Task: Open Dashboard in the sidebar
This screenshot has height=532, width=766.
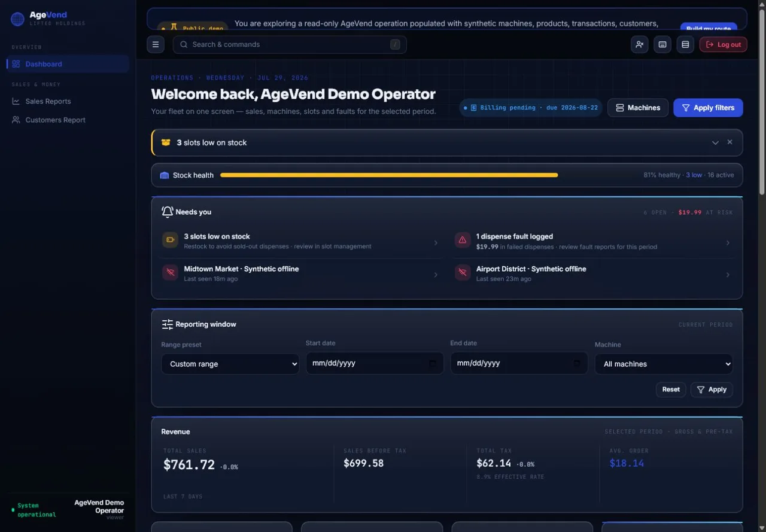Action: click(68, 64)
